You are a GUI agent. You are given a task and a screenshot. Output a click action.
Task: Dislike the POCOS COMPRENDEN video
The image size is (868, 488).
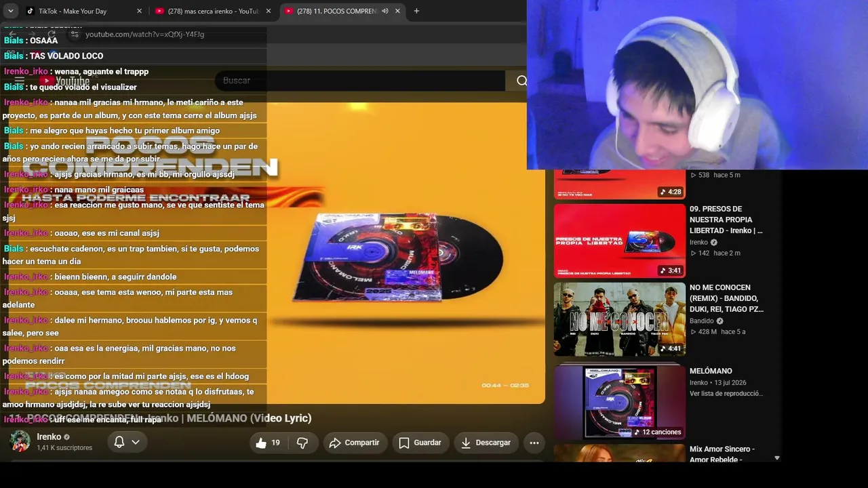(x=302, y=443)
